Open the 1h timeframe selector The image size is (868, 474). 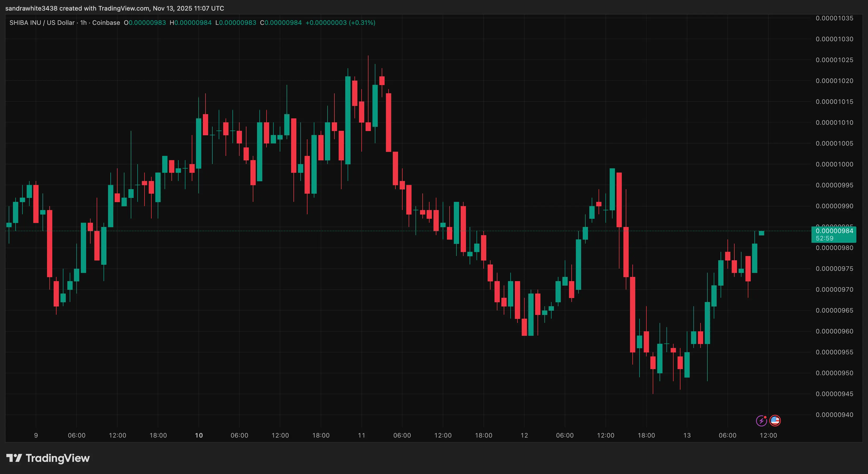click(x=83, y=22)
